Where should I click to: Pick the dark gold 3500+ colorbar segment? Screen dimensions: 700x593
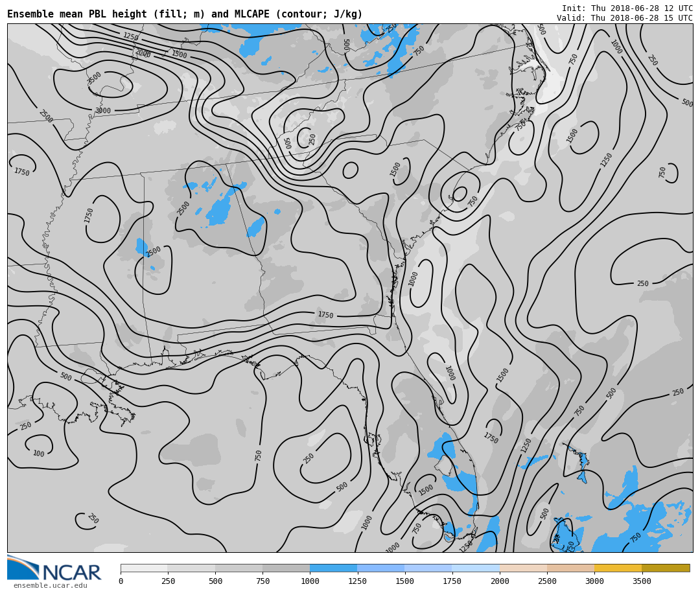pos(666,568)
